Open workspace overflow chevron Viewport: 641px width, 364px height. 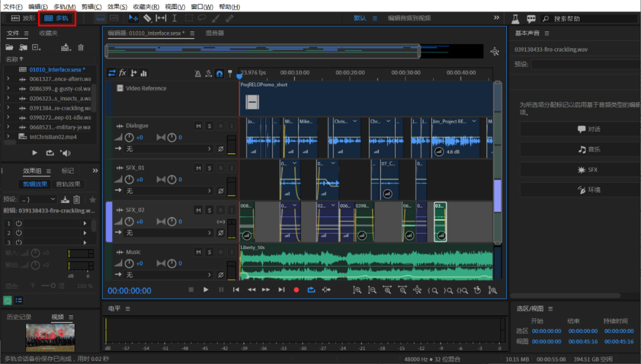tap(496, 18)
